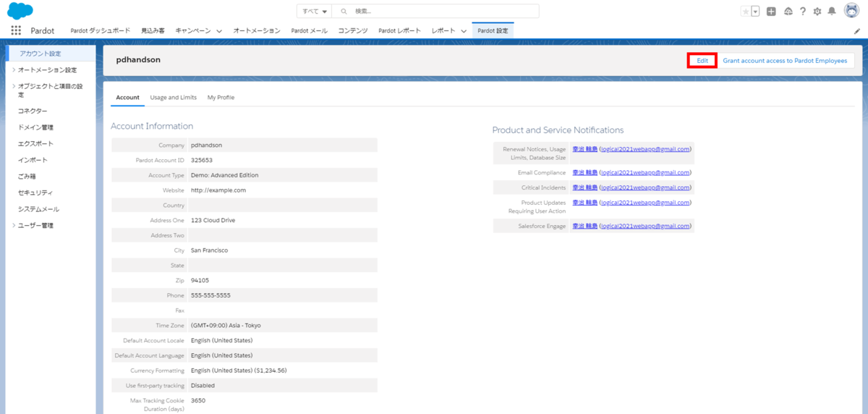Click Grant account access to Pardot Employees

click(785, 61)
